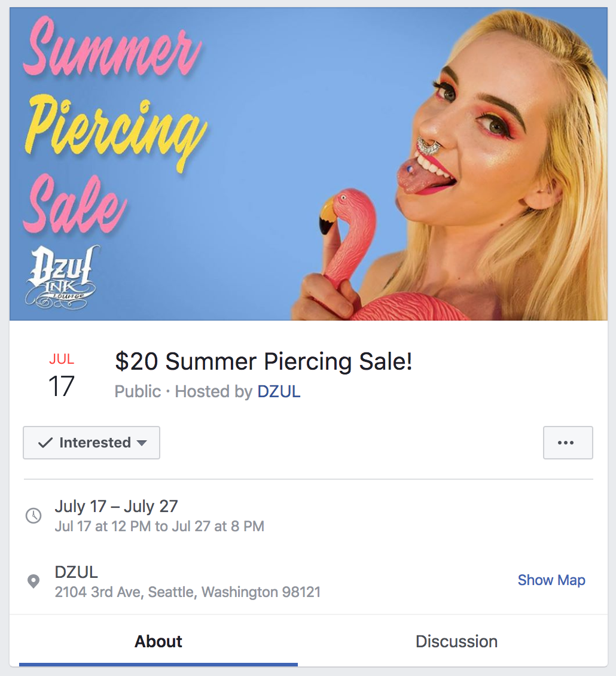
Task: Click the $20 Summer Piercing Sale! title
Action: click(263, 361)
